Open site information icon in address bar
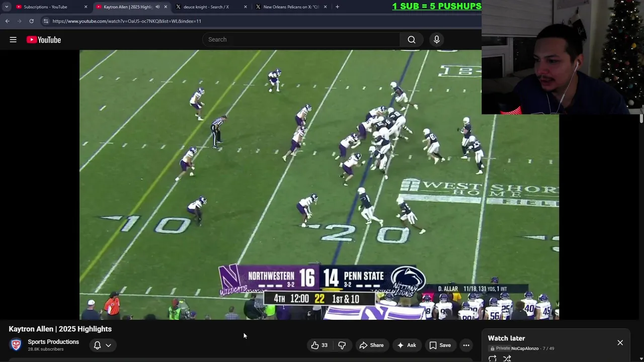Screen dimensions: 644x362 pos(46,21)
